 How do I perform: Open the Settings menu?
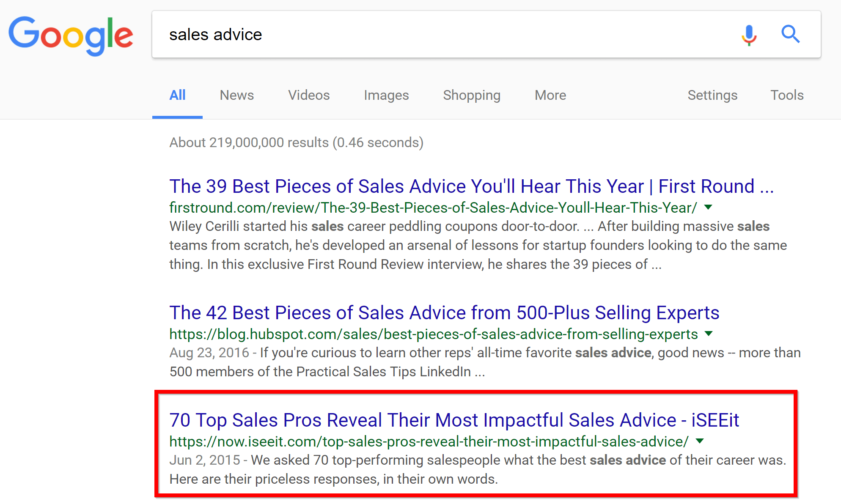712,95
